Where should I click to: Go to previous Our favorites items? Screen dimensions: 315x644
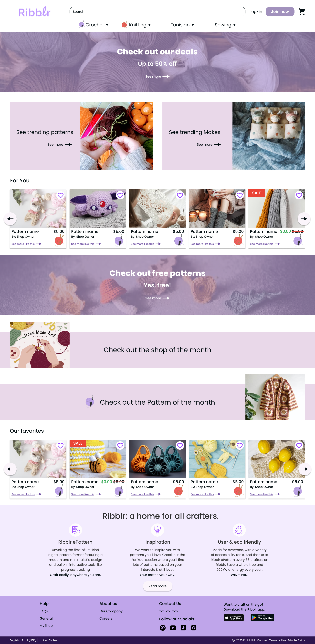[x=10, y=469]
